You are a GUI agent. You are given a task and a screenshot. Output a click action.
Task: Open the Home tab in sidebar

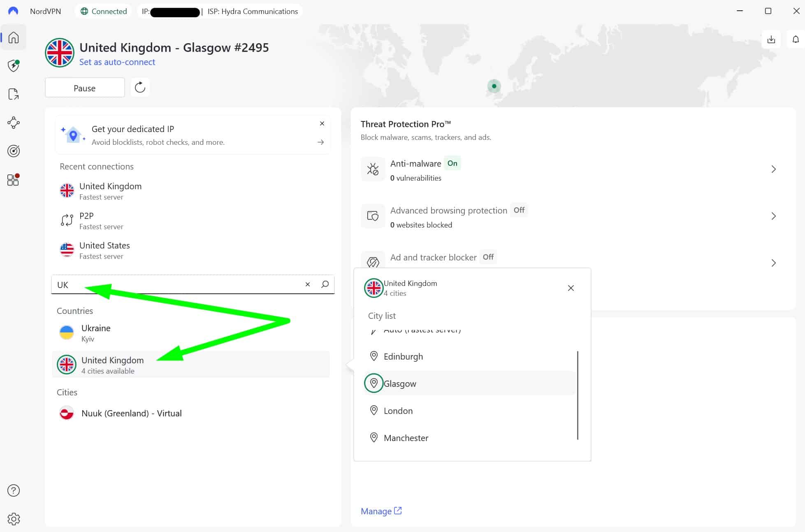[14, 37]
